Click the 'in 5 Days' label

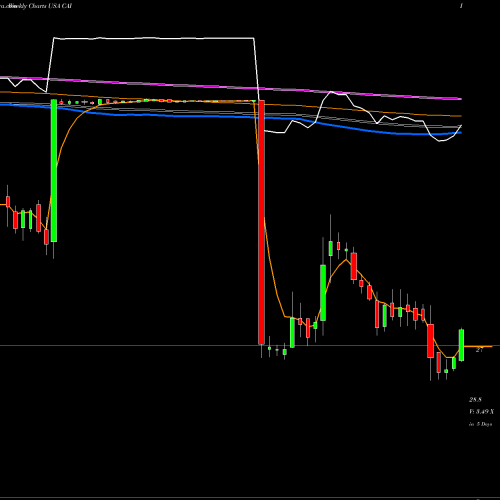pos(480,424)
